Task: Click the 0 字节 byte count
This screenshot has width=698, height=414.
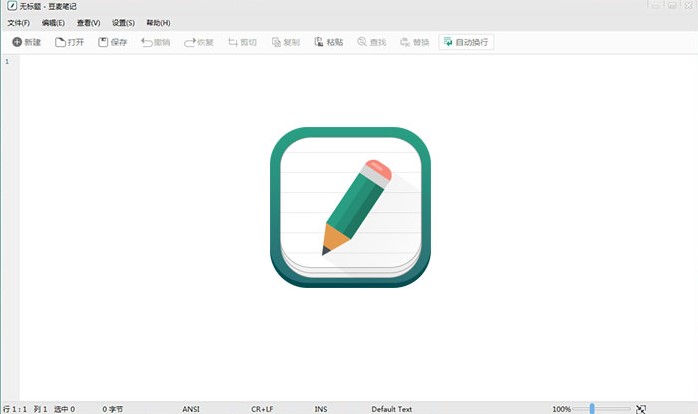Action: click(x=113, y=409)
